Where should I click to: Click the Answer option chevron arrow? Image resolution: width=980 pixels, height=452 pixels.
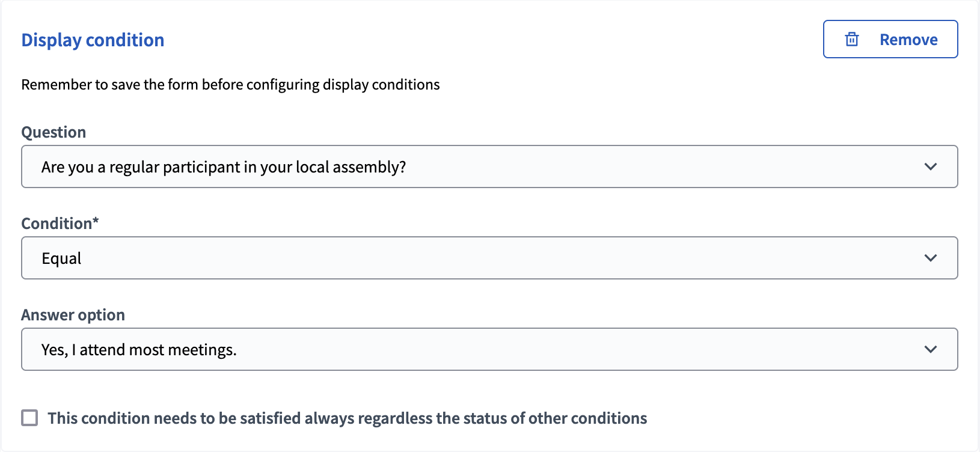931,349
